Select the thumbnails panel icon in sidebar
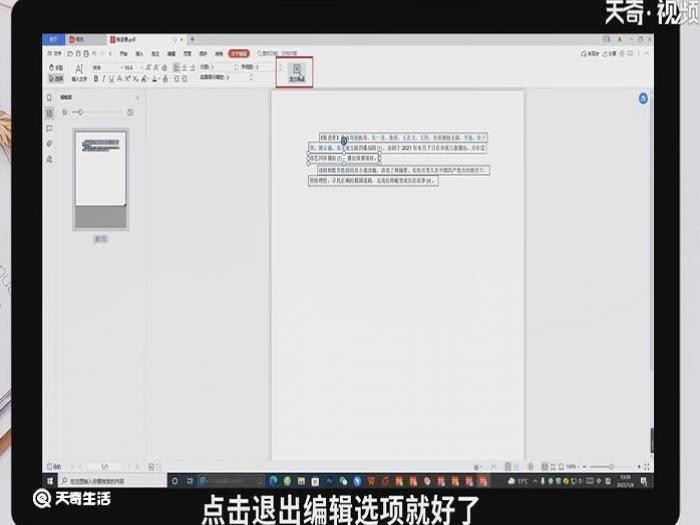Screen dimensions: 700x525 [49, 114]
